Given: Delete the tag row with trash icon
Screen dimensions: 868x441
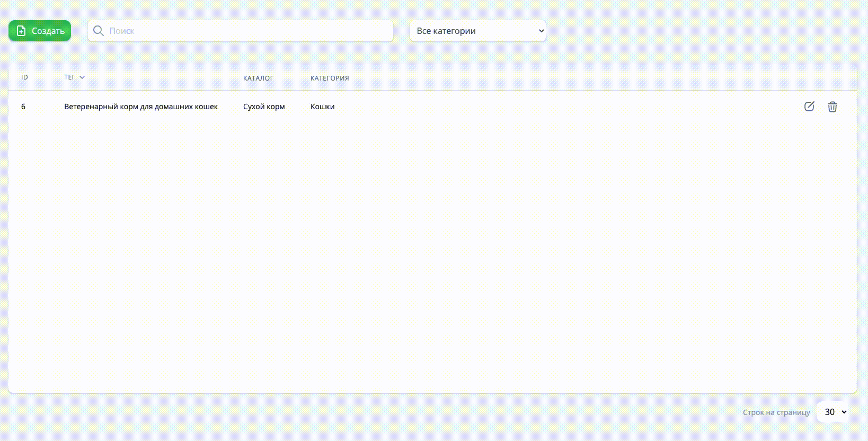Looking at the screenshot, I should pos(832,107).
